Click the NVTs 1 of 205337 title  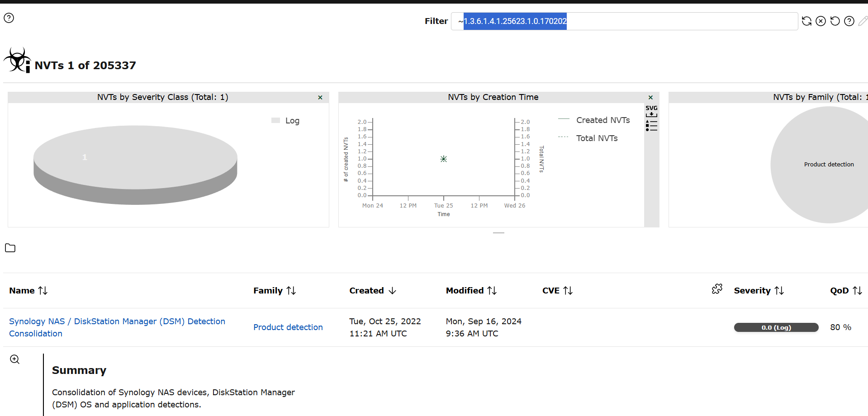coord(85,66)
